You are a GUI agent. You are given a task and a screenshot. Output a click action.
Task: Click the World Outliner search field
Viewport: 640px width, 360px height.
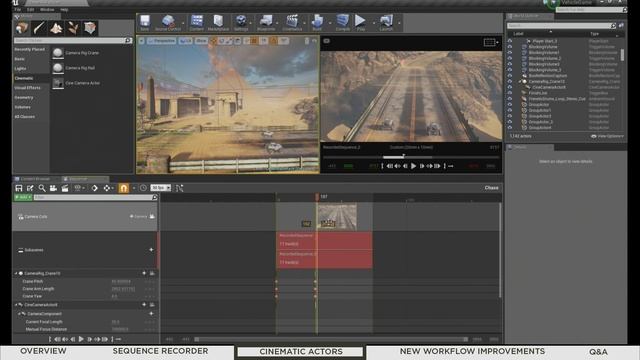point(561,26)
